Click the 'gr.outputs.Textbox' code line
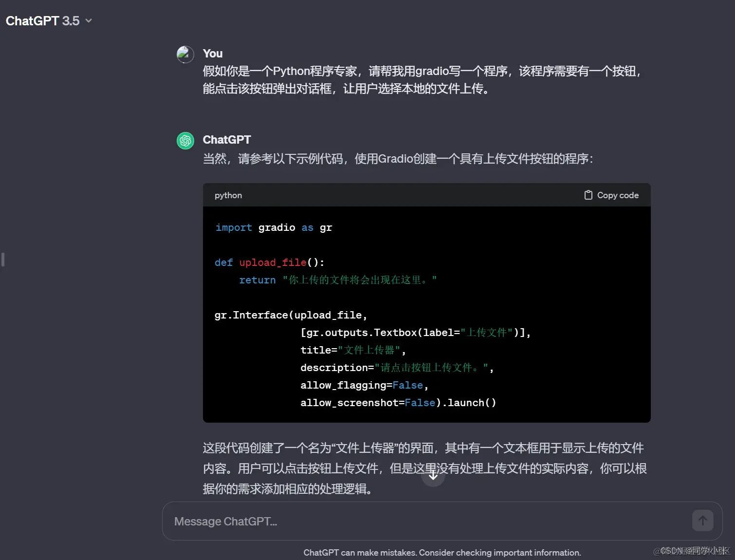 (x=416, y=333)
